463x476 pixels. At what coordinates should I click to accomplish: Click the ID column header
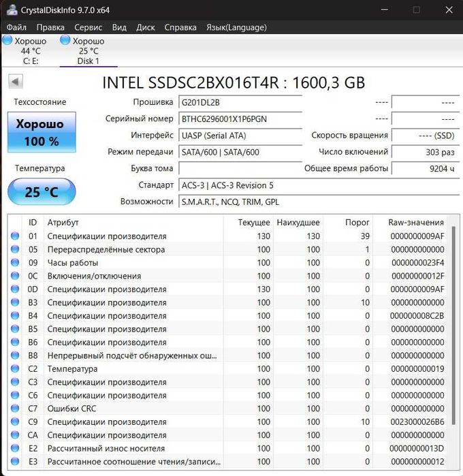point(33,223)
